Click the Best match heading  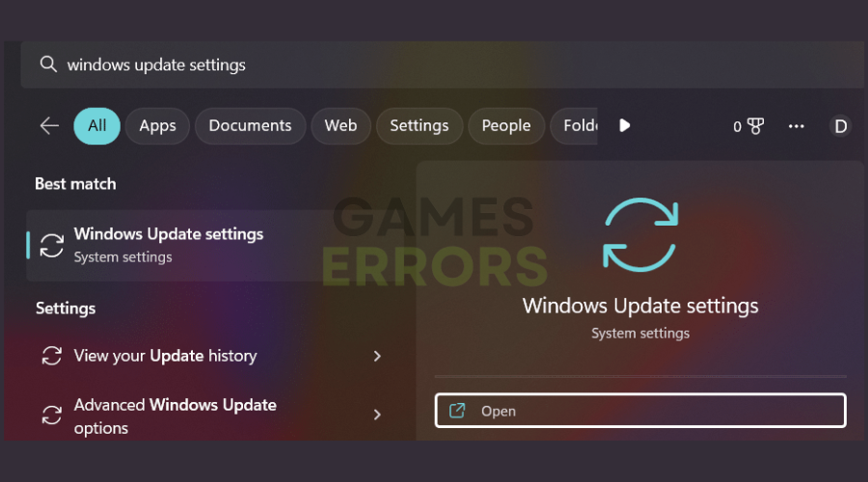[x=75, y=184]
